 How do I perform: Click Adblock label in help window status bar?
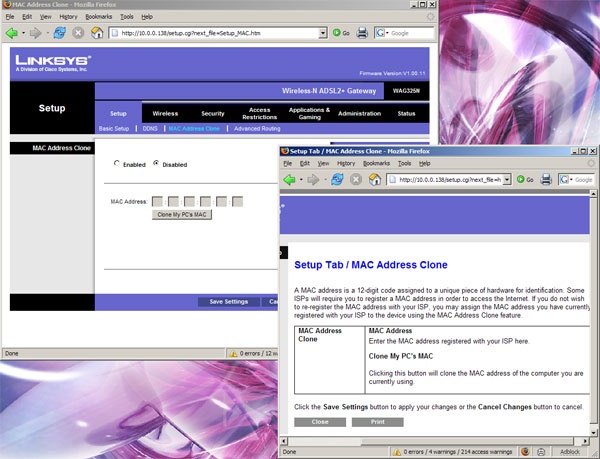570,452
